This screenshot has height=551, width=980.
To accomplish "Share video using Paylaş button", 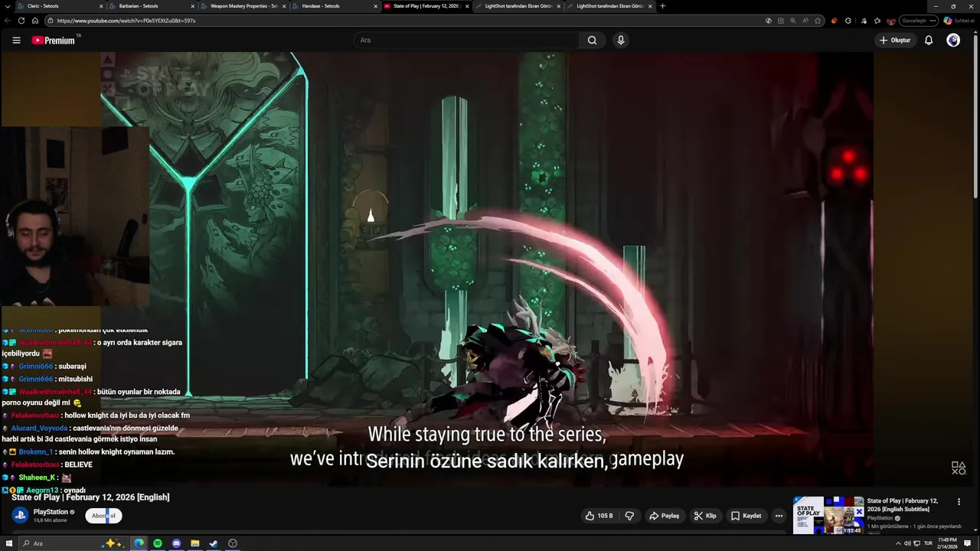I will (665, 516).
